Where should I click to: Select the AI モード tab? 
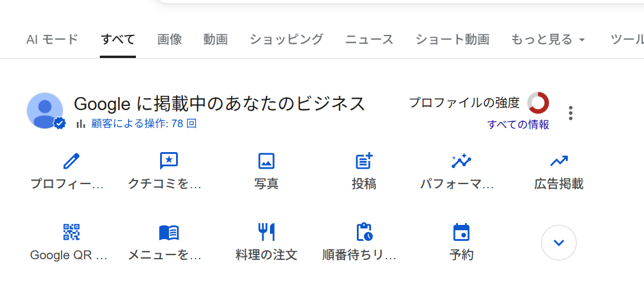point(52,40)
